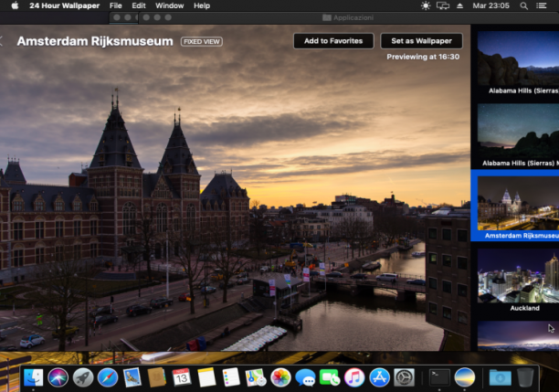The height and width of the screenshot is (392, 559).
Task: Open the 24 Hour Wallpaper app menu
Action: 64,5
